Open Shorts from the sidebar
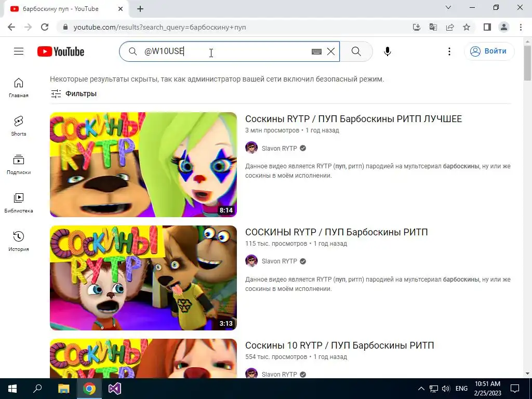Image resolution: width=532 pixels, height=399 pixels. (x=19, y=126)
